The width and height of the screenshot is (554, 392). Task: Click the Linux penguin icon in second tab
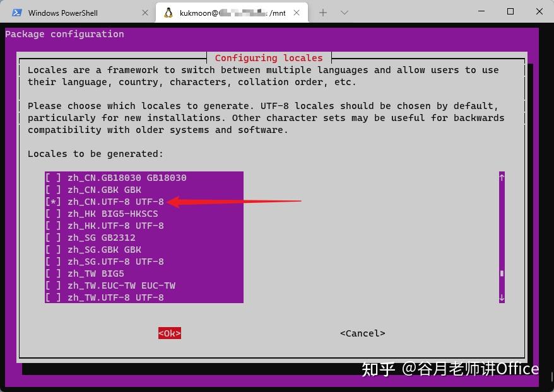pos(168,13)
